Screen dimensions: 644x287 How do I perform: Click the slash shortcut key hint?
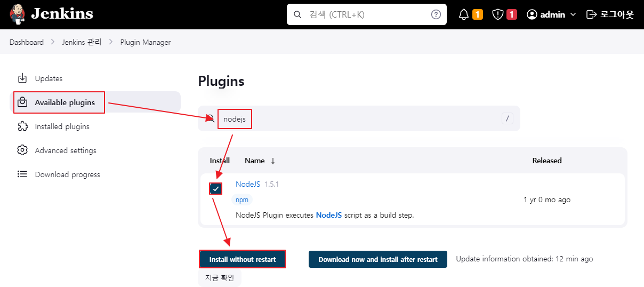point(507,118)
